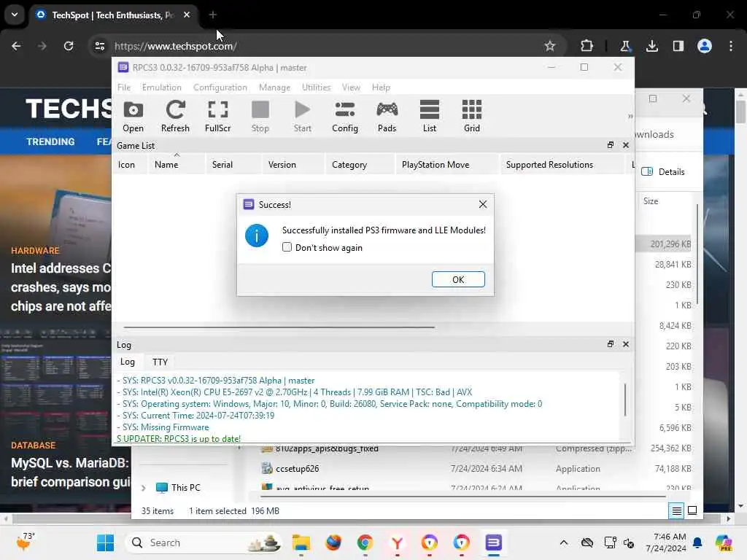Select the Log tab in Log panel
Viewport: 747px width, 560px height.
127,362
